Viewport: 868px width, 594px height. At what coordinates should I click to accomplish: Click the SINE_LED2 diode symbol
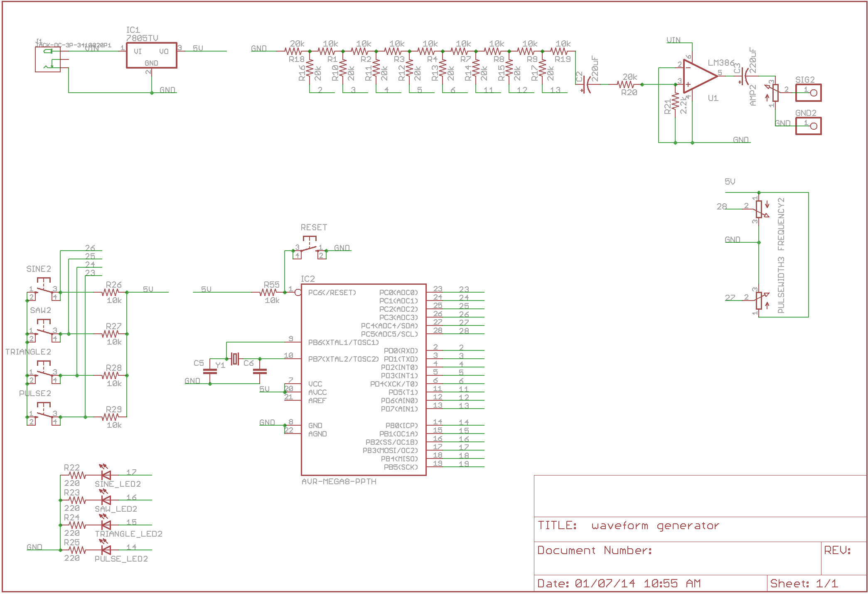pos(106,475)
